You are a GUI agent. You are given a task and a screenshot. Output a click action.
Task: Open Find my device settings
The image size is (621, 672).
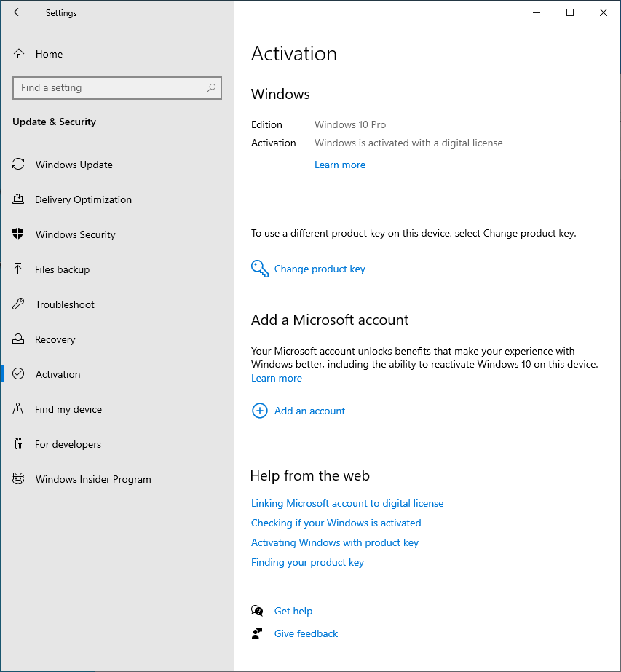point(68,409)
